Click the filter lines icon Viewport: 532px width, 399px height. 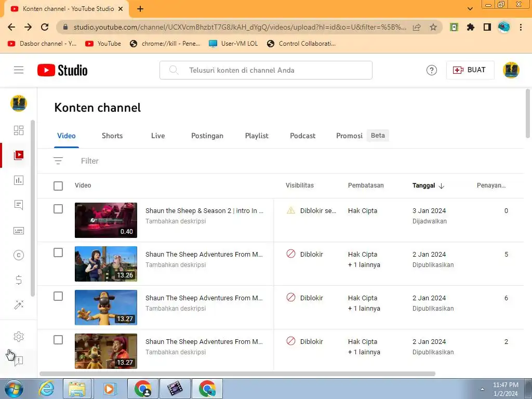pyautogui.click(x=58, y=161)
